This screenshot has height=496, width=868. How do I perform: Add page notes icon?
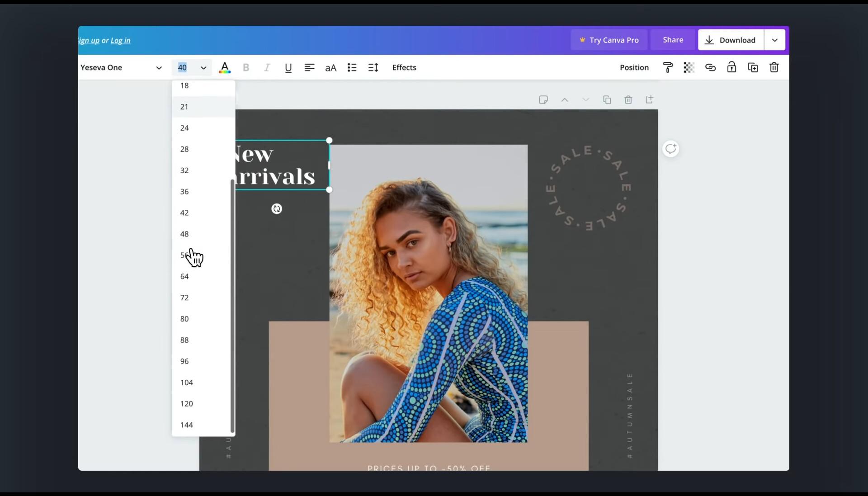pyautogui.click(x=543, y=100)
